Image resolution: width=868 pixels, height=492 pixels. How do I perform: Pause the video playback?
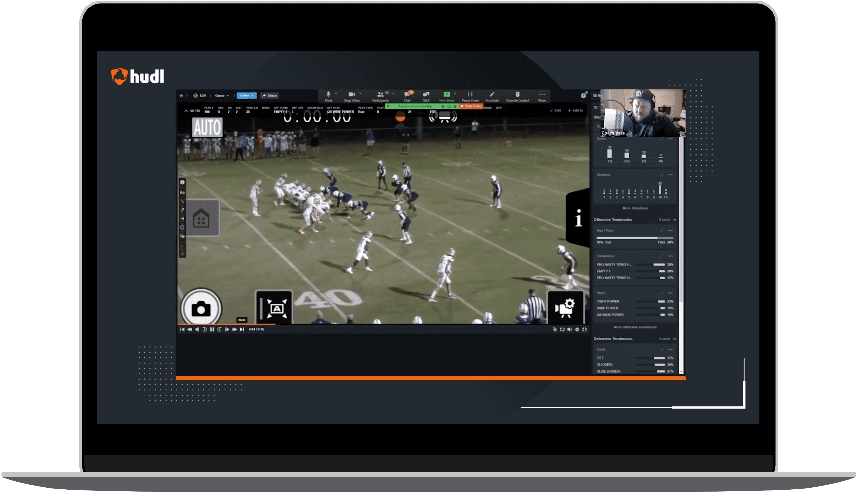(212, 330)
